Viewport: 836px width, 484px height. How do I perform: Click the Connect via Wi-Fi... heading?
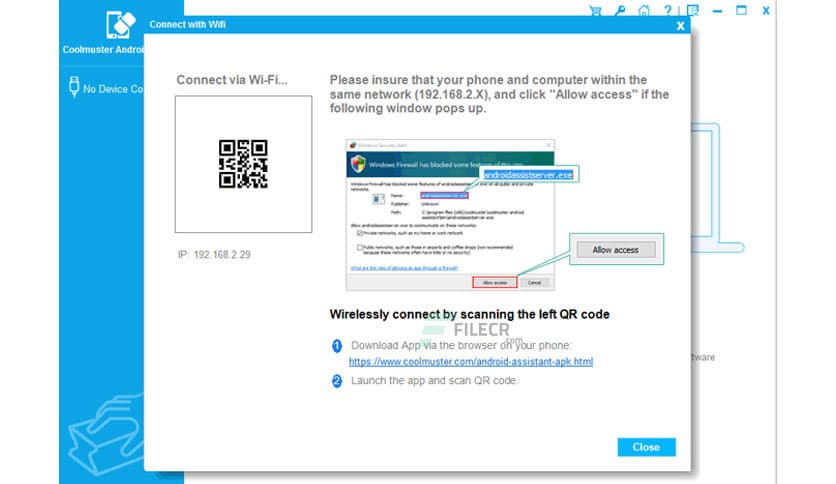coord(232,80)
